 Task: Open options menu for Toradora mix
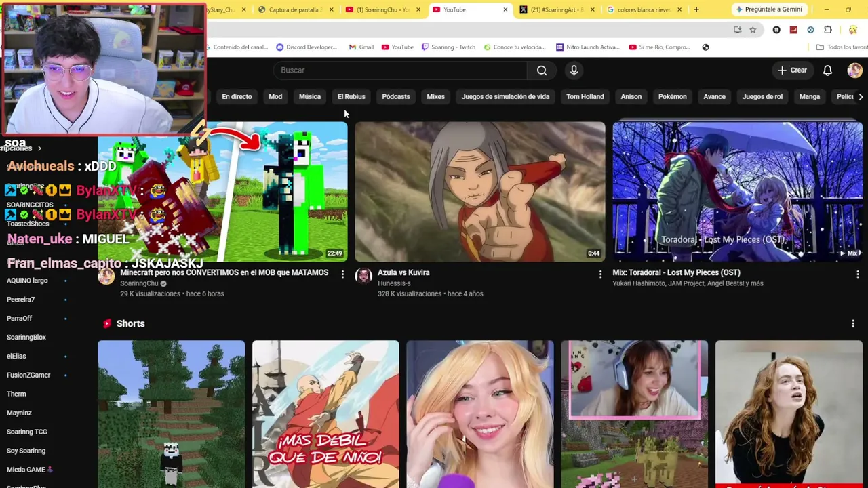858,274
